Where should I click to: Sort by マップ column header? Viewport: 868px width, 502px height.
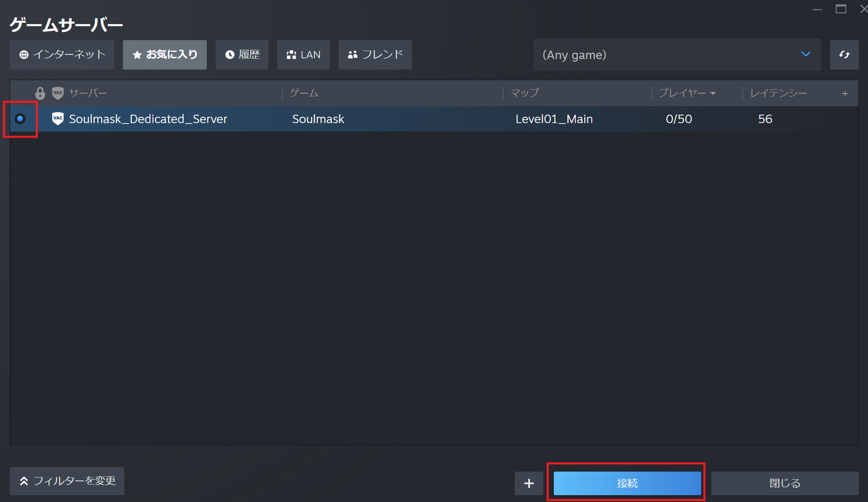525,93
